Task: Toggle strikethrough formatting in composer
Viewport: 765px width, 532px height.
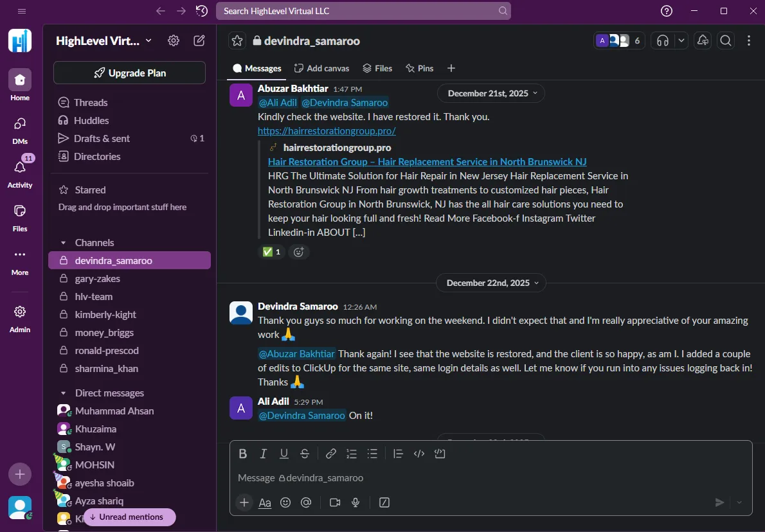Action: pyautogui.click(x=305, y=454)
